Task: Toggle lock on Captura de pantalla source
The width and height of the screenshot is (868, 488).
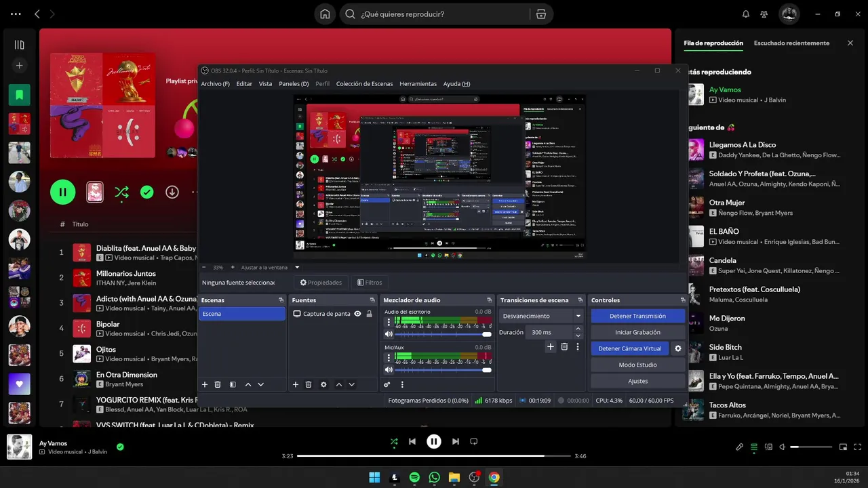Action: pos(369,314)
